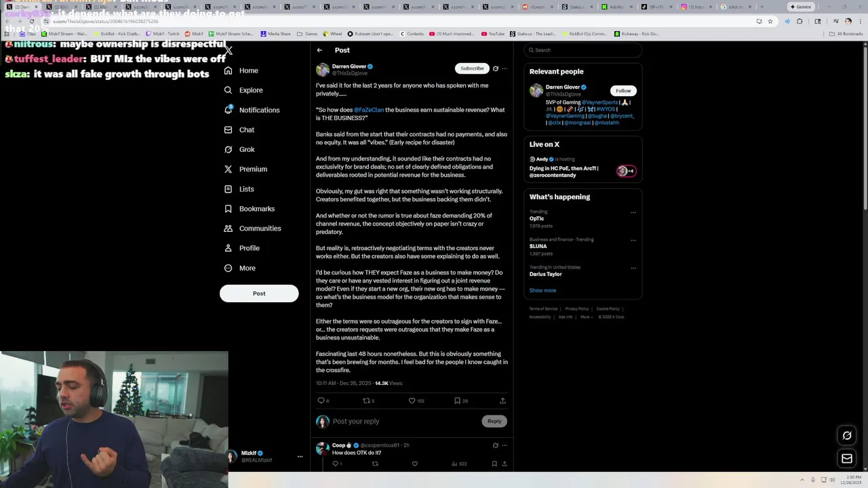Open @bugha link in bio
868x488 pixels.
(x=597, y=116)
